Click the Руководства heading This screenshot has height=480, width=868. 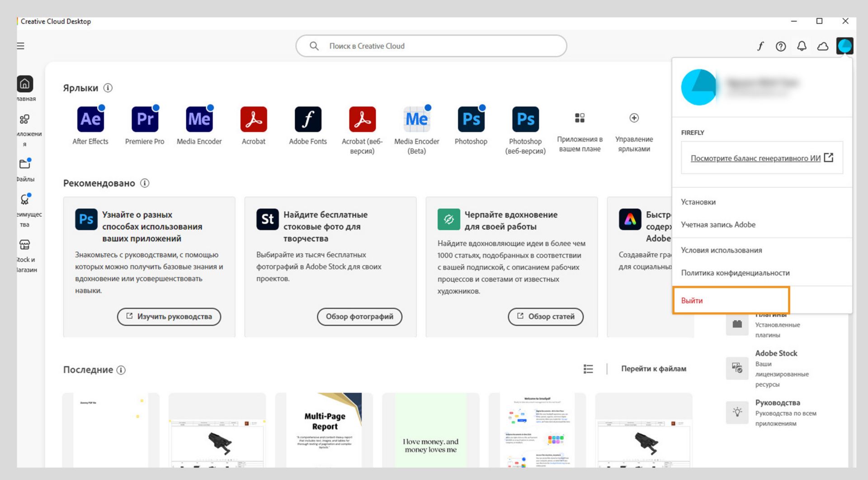coord(778,403)
